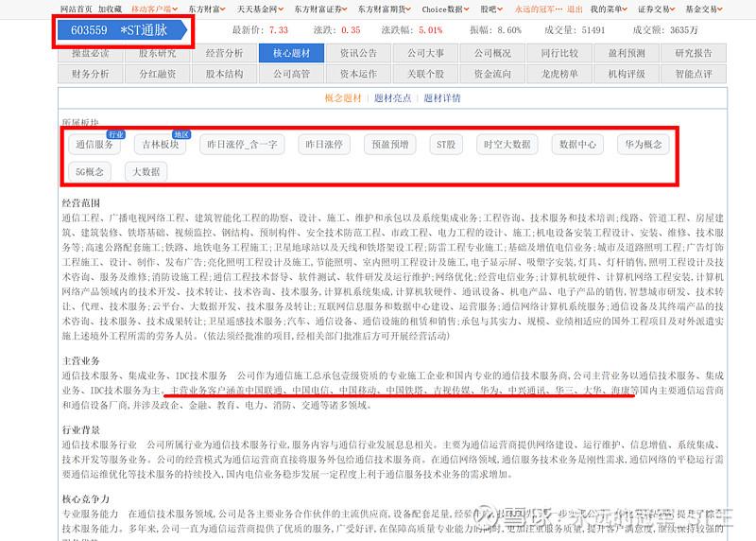
Task: Expand the 我的菜单 dropdown
Action: 609,9
